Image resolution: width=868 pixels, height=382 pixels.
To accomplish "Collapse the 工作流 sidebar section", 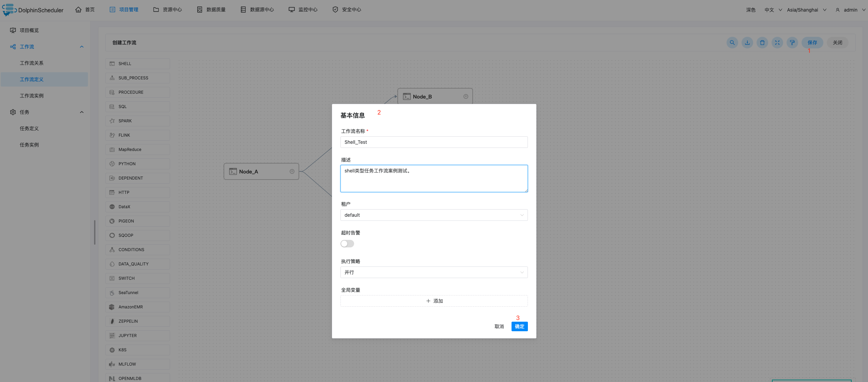I will [x=81, y=47].
